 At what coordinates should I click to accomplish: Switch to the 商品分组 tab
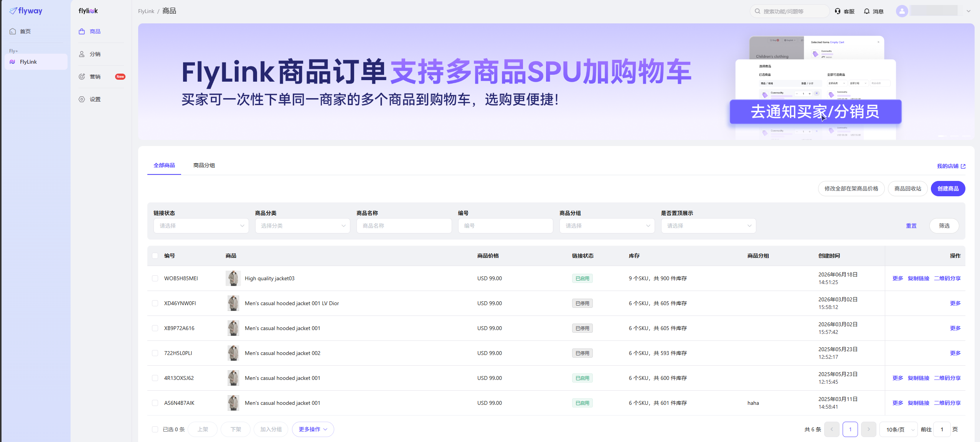point(204,165)
